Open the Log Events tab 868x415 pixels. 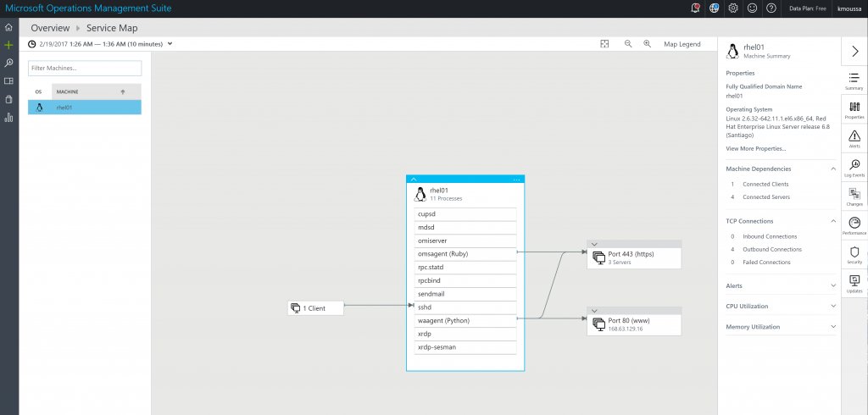coord(854,168)
